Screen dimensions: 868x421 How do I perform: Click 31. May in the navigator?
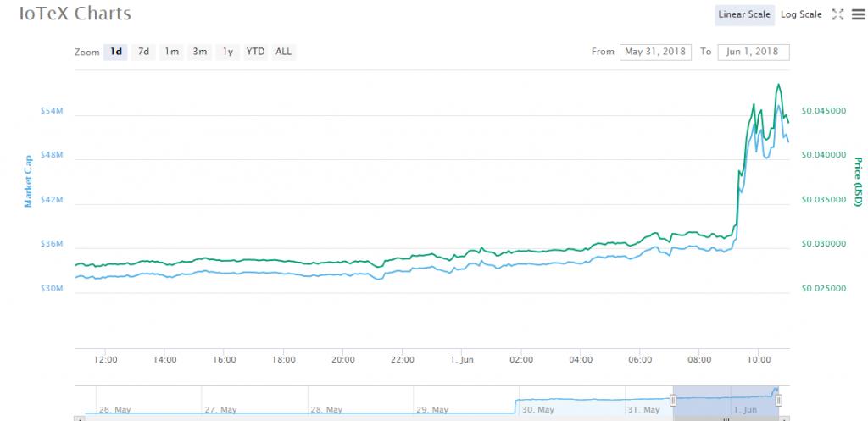pyautogui.click(x=644, y=410)
